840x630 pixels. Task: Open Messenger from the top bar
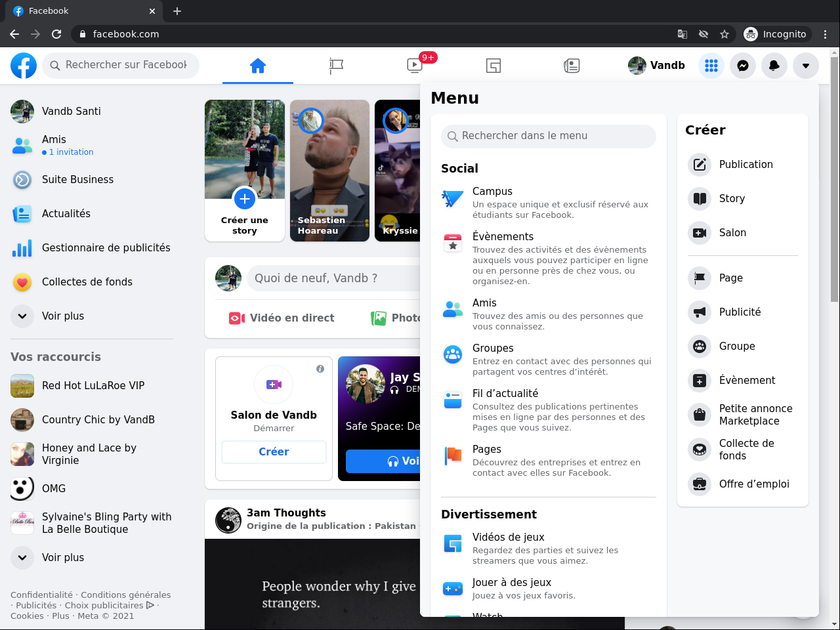743,66
